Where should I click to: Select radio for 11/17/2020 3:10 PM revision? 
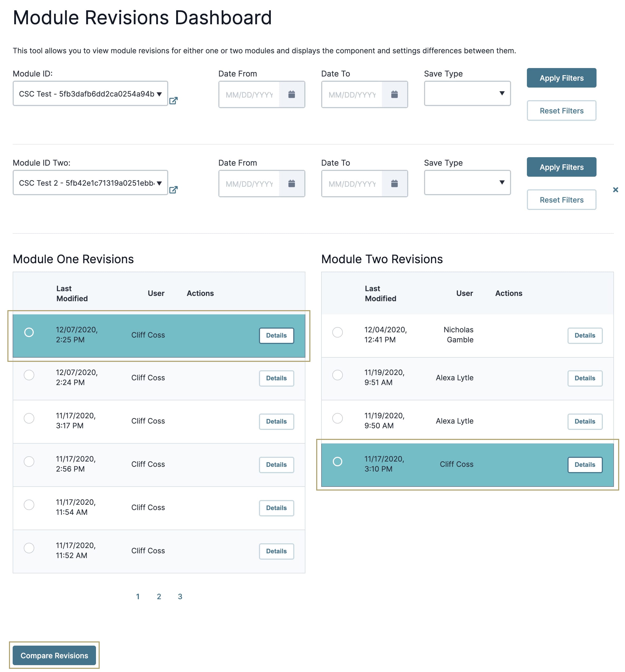click(337, 462)
